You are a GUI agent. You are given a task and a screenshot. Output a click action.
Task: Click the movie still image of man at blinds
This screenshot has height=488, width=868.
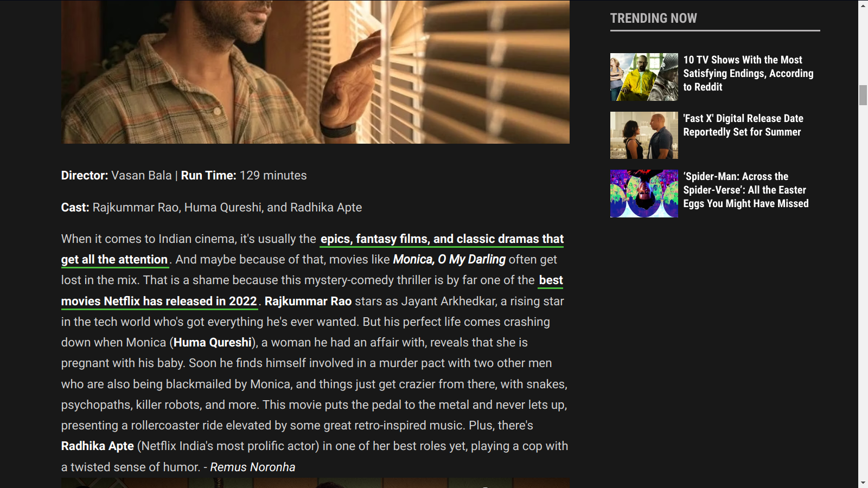coord(315,72)
